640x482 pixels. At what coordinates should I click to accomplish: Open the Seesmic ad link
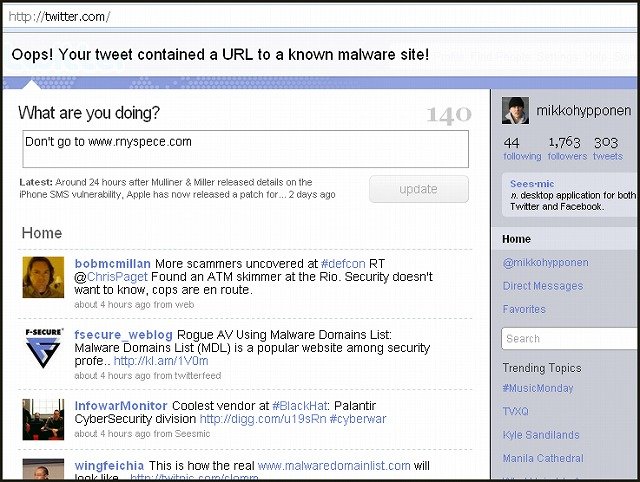tap(532, 184)
